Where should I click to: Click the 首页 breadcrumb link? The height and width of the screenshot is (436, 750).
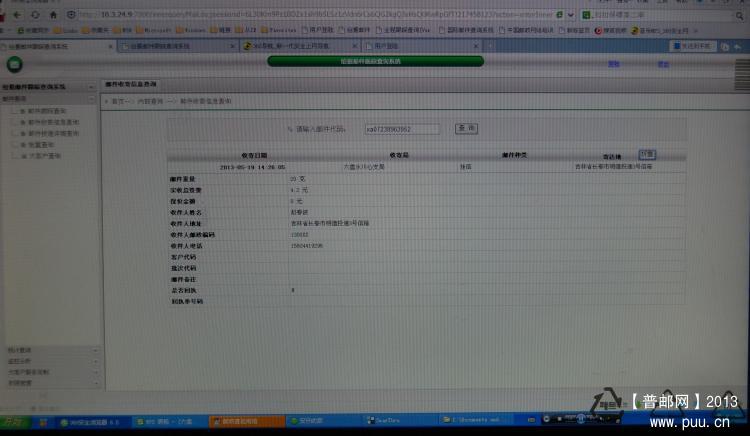[118, 102]
